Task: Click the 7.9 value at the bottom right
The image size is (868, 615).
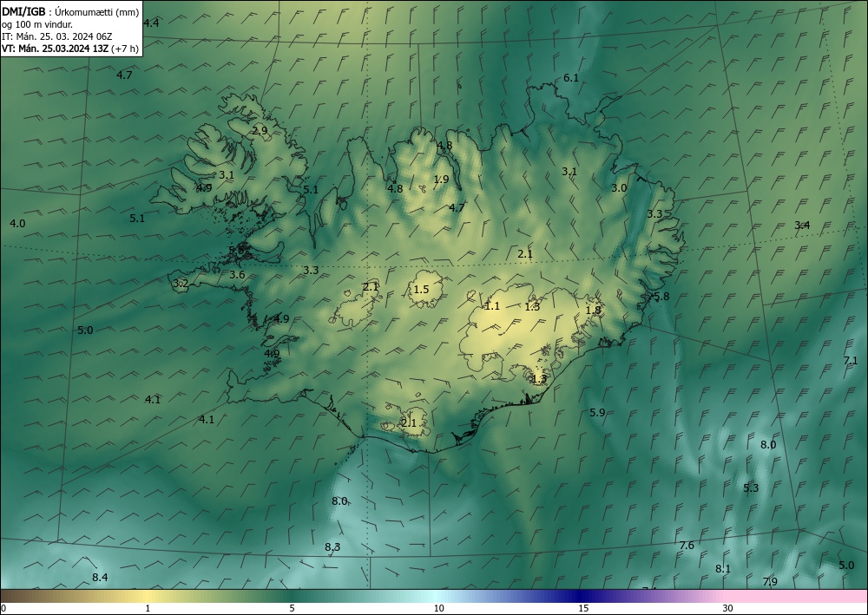Action: [x=770, y=581]
